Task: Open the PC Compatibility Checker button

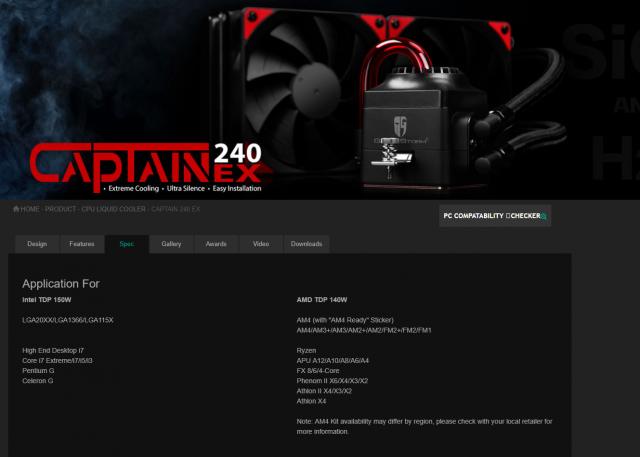Action: click(495, 216)
